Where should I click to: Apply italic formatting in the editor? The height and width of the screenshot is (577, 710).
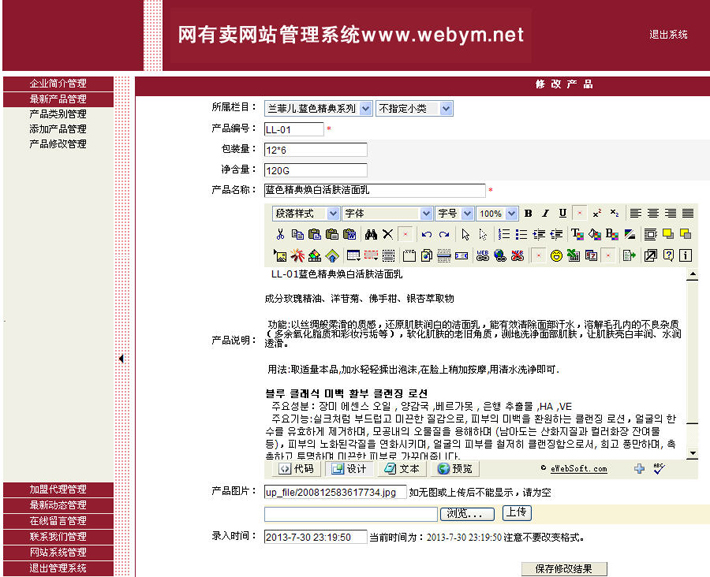coord(545,213)
